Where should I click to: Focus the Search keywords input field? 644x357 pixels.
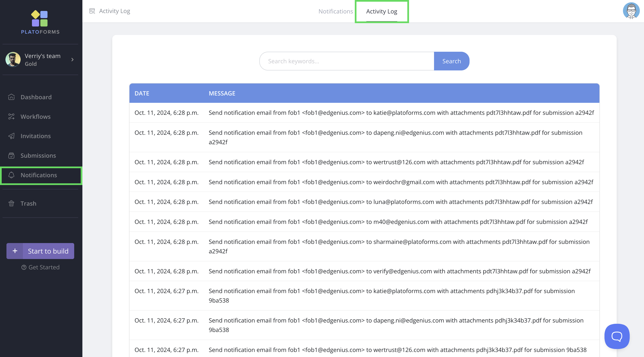point(347,61)
